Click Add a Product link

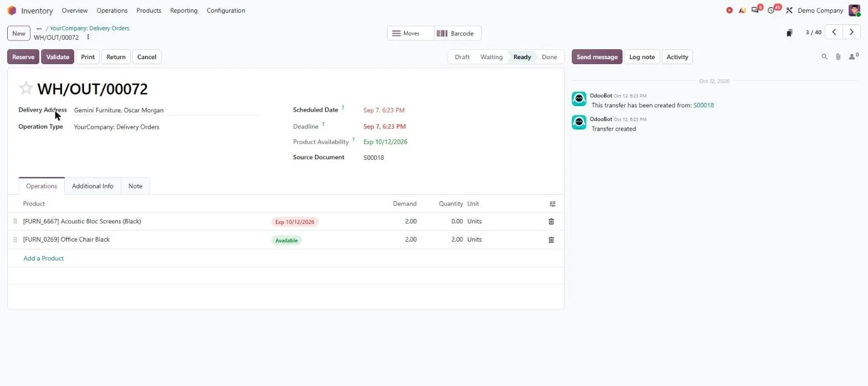(x=43, y=258)
